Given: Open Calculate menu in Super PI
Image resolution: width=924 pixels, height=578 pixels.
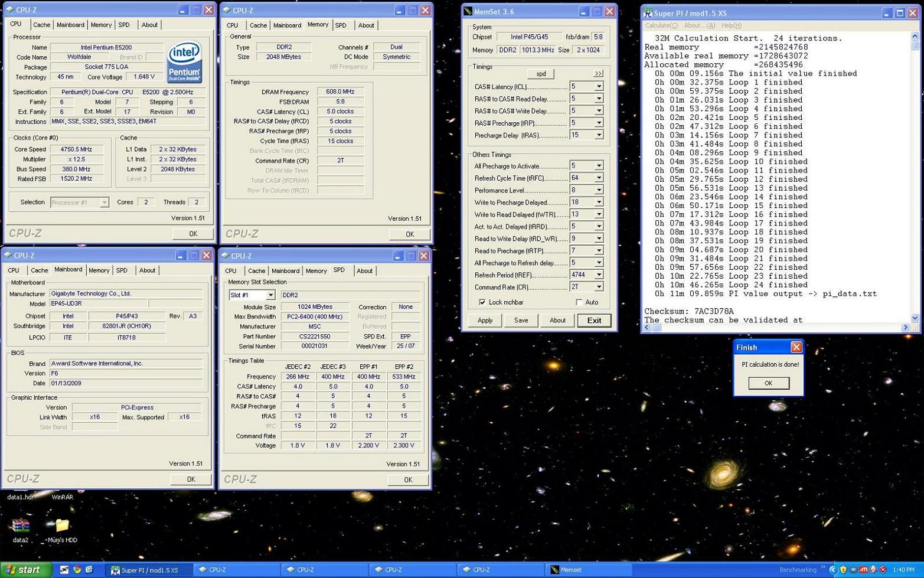Looking at the screenshot, I should coord(661,25).
